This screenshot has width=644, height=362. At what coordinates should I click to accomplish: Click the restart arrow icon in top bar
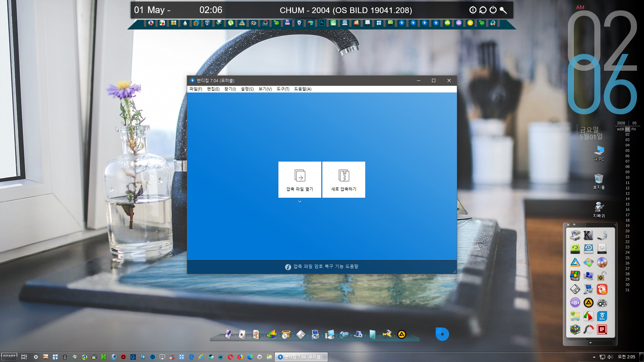coord(483,10)
